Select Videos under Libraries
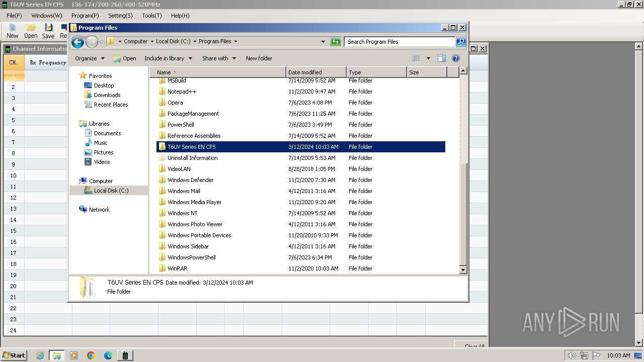The width and height of the screenshot is (644, 362). pyautogui.click(x=102, y=162)
